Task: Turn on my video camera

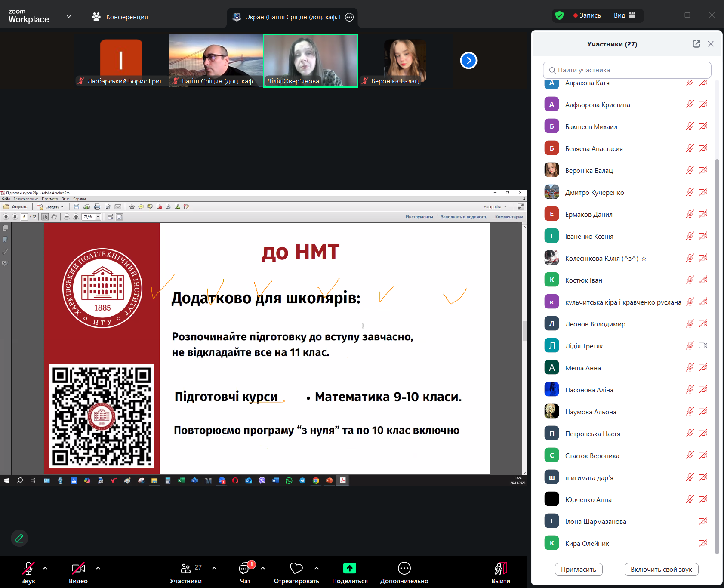Action: click(x=78, y=568)
